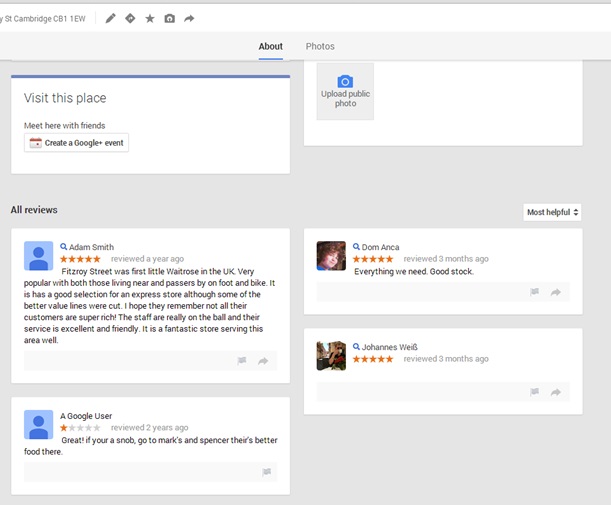The height and width of the screenshot is (505, 611).
Task: Click Create a Google+ event button
Action: click(77, 143)
